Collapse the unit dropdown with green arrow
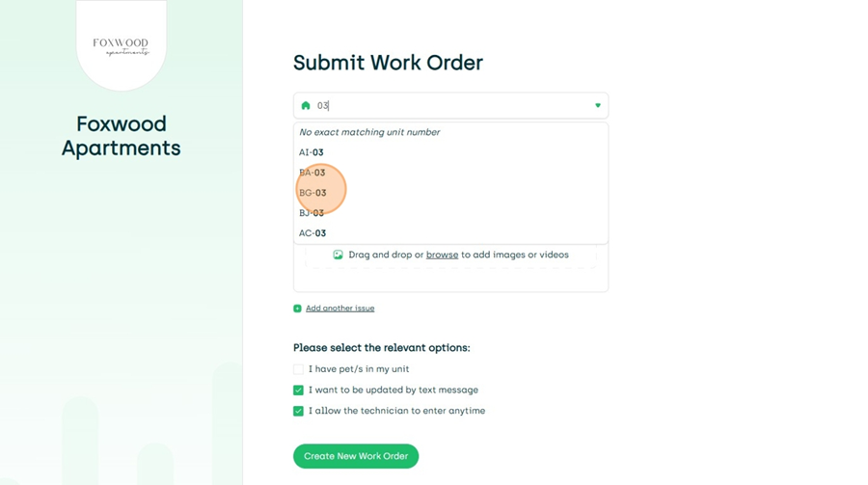This screenshot has height=485, width=868. pos(598,105)
